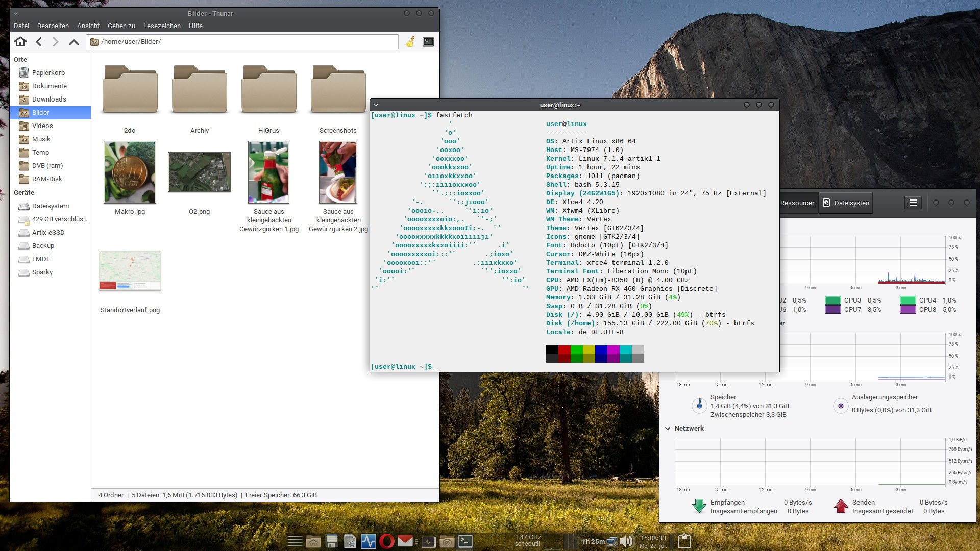Collapse the Netzwerk section
980x551 pixels.
[668, 429]
